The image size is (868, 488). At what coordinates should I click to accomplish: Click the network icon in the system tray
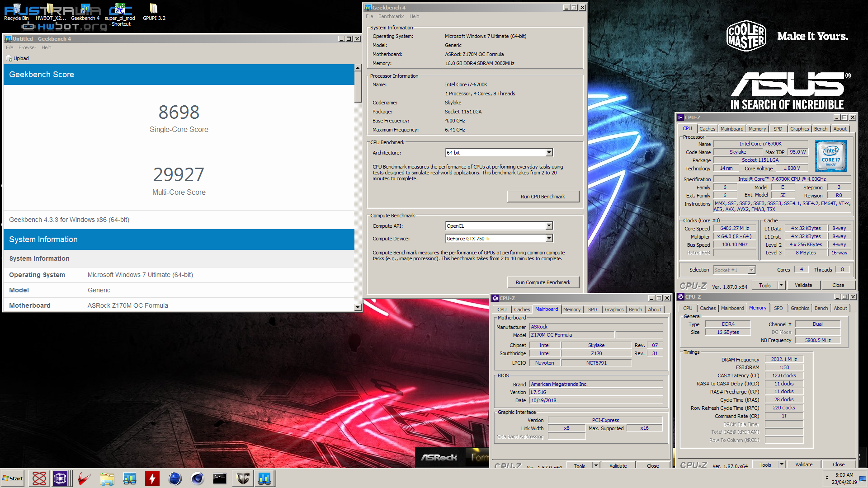(x=863, y=478)
